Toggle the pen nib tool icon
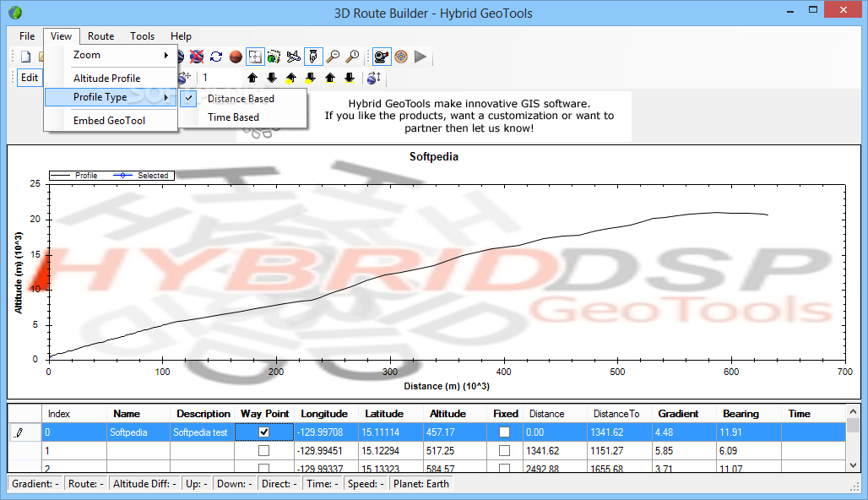868x500 pixels. pyautogui.click(x=313, y=57)
